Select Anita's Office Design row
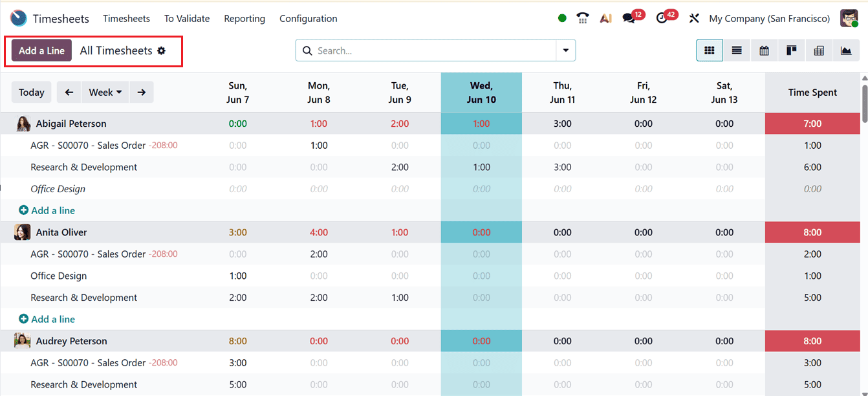Viewport: 868px width, 396px height. coord(430,276)
